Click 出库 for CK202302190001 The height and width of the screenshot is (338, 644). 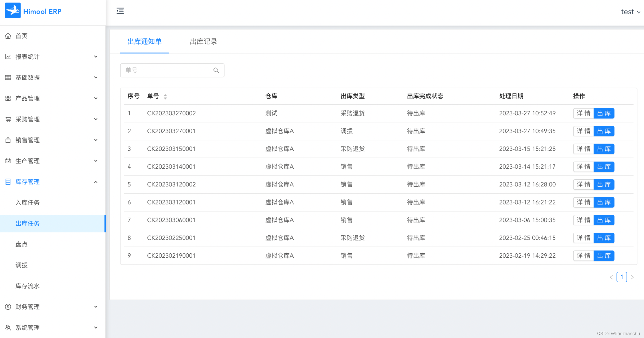coord(604,256)
